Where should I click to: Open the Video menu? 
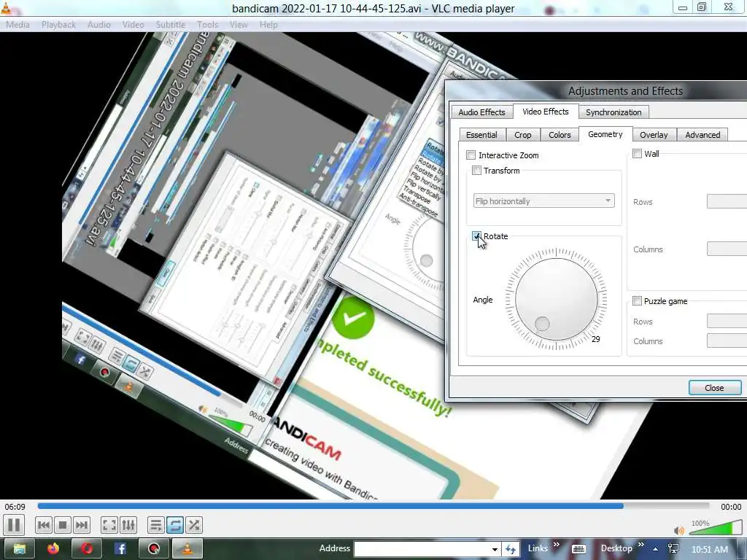133,24
